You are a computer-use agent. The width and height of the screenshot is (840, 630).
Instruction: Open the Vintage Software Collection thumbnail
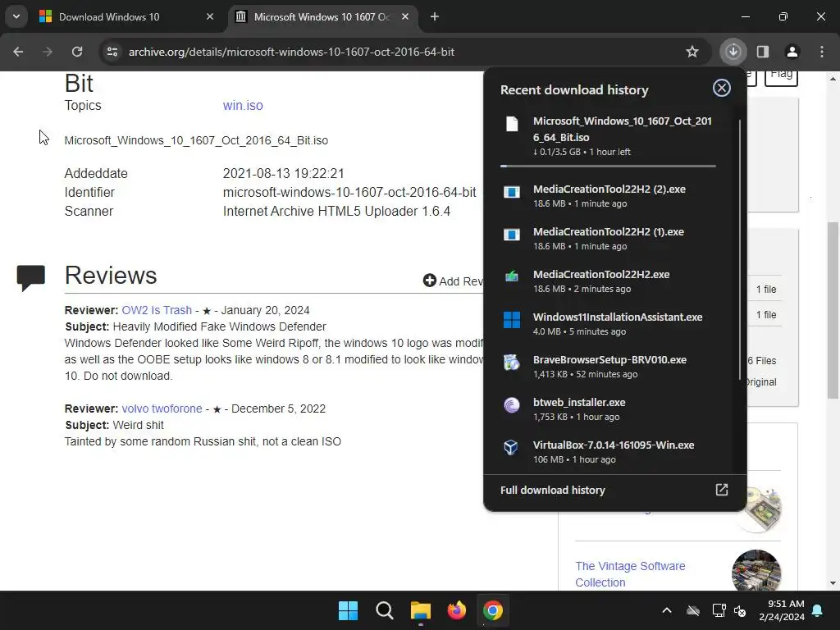[x=756, y=571]
